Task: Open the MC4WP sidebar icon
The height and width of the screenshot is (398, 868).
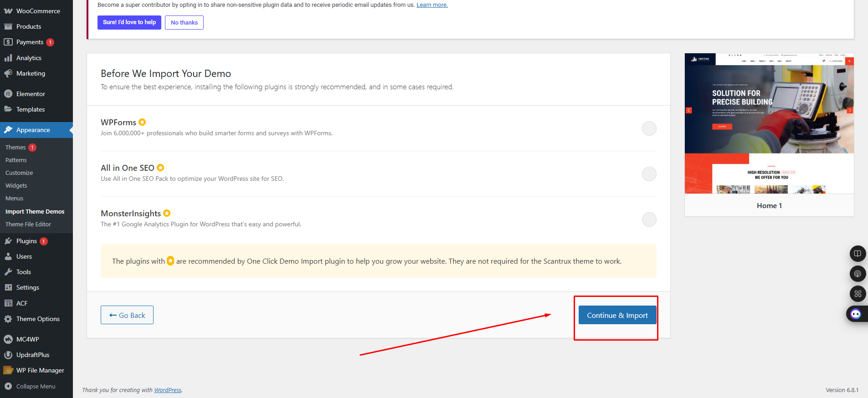Action: click(8, 339)
